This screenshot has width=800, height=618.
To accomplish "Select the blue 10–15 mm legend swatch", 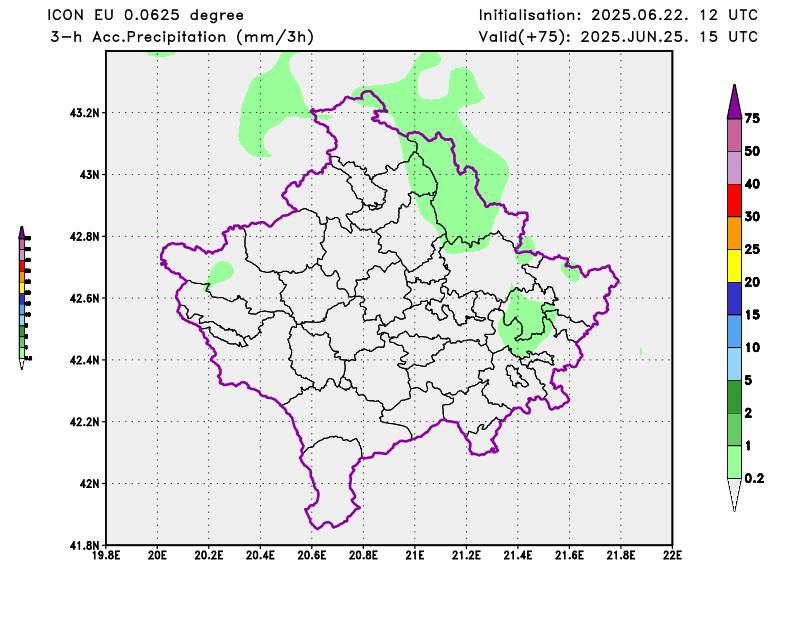I will pos(734,331).
